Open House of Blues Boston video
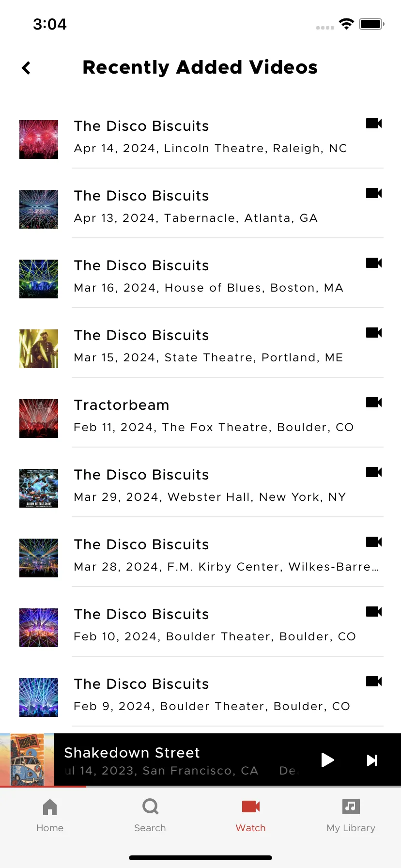 click(x=201, y=279)
